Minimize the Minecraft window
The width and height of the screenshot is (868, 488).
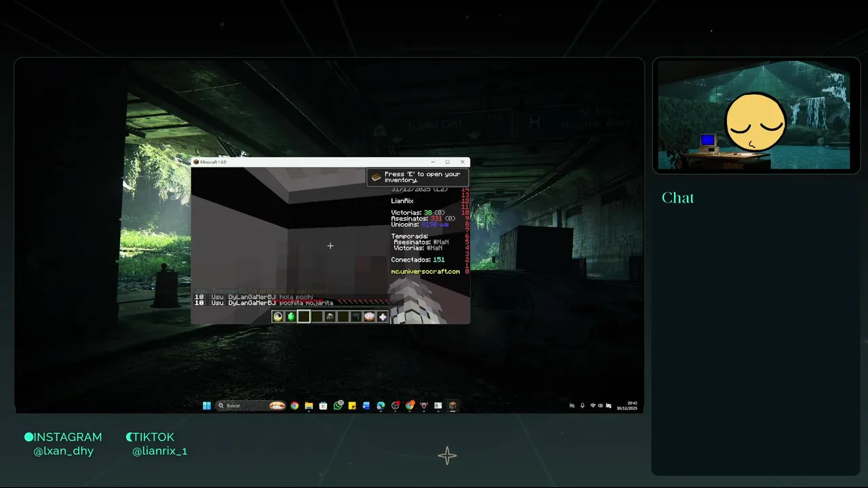pos(431,162)
